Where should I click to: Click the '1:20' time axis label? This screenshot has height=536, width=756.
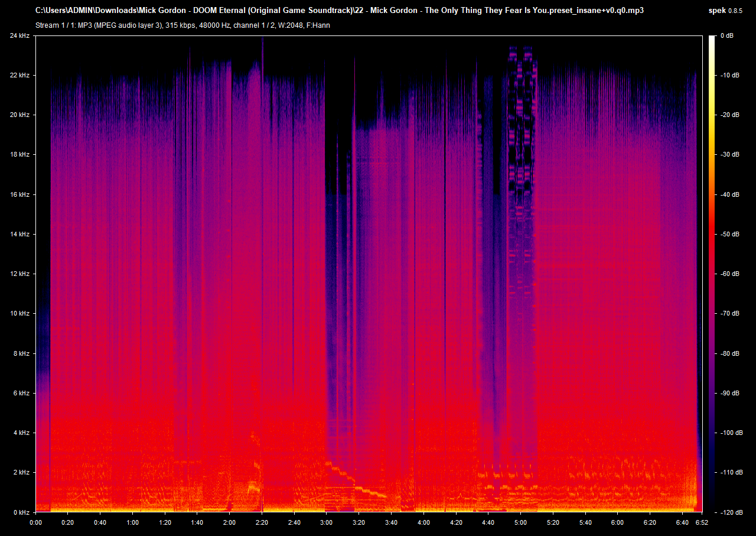tap(165, 523)
